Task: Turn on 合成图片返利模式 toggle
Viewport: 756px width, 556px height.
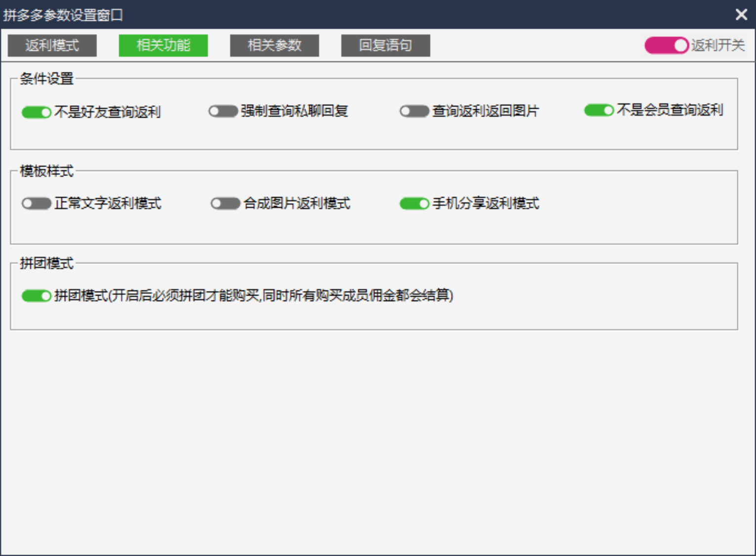Action: pyautogui.click(x=225, y=203)
